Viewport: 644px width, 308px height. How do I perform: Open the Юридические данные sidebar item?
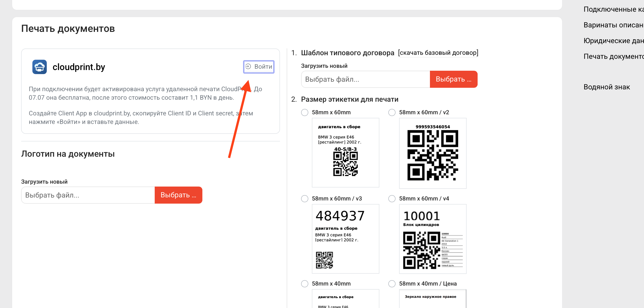click(x=613, y=41)
